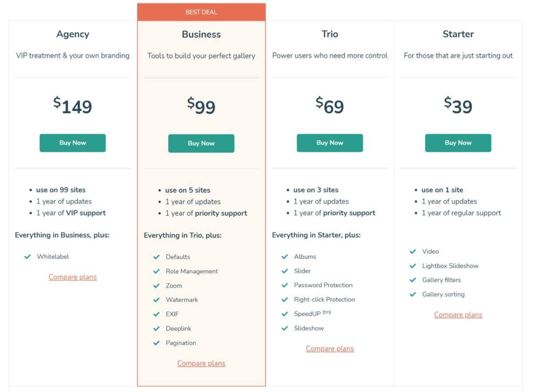533x392 pixels.
Task: Click the Buy Now button for Business plan
Action: tap(201, 143)
